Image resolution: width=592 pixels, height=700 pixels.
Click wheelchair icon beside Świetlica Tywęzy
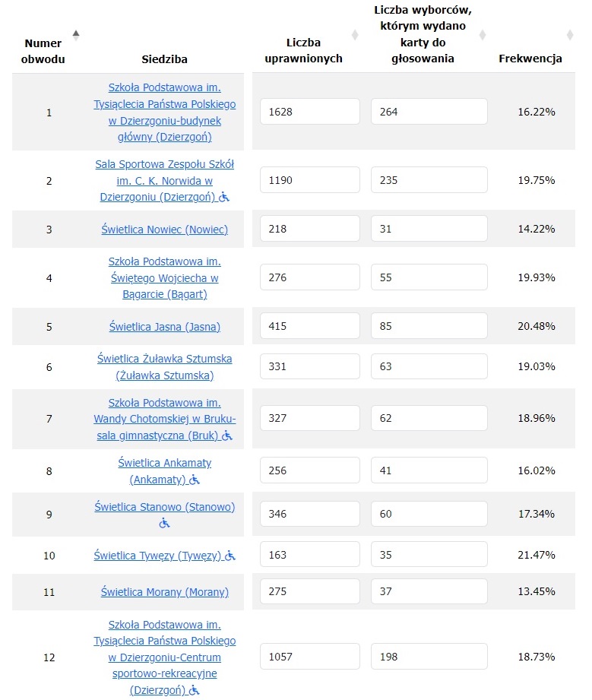pos(230,556)
